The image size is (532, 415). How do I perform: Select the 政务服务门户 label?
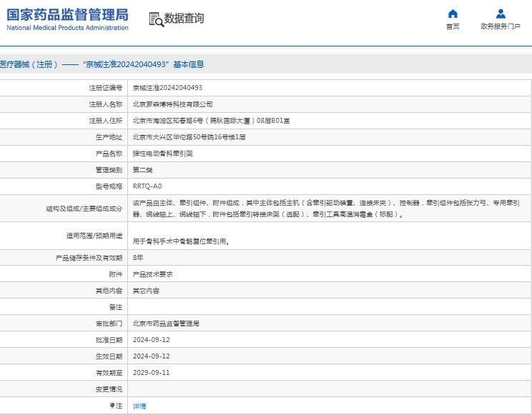(x=501, y=26)
